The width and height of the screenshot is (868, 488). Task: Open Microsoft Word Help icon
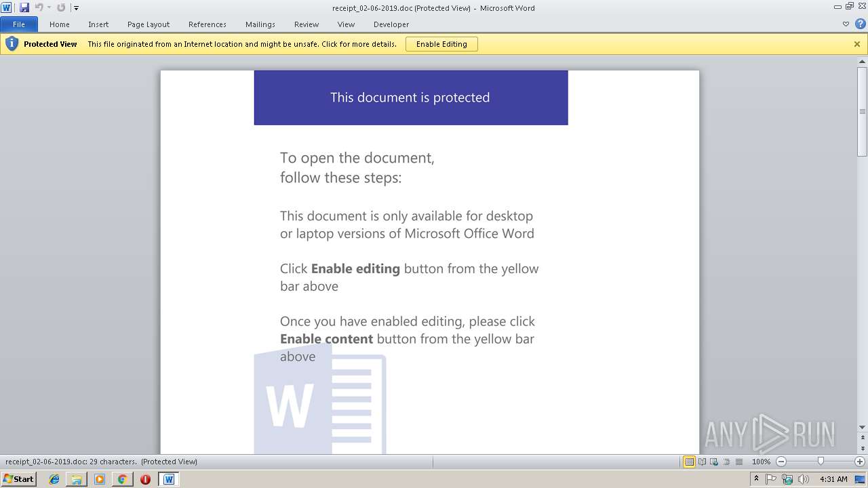point(860,24)
